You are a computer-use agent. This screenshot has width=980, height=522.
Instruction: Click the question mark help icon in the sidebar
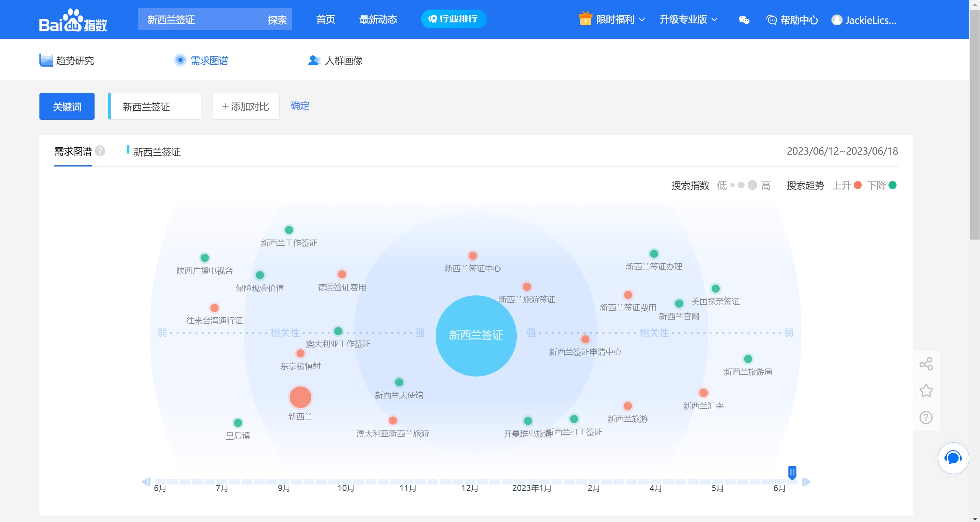926,418
